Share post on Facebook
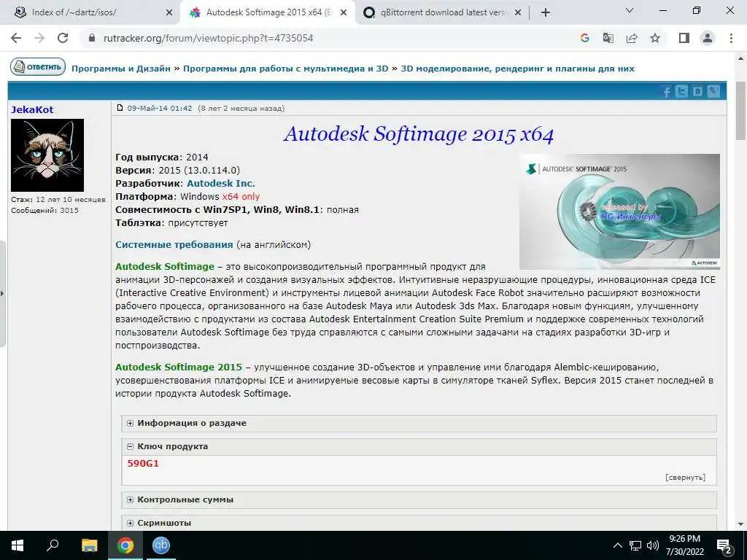 (x=667, y=91)
